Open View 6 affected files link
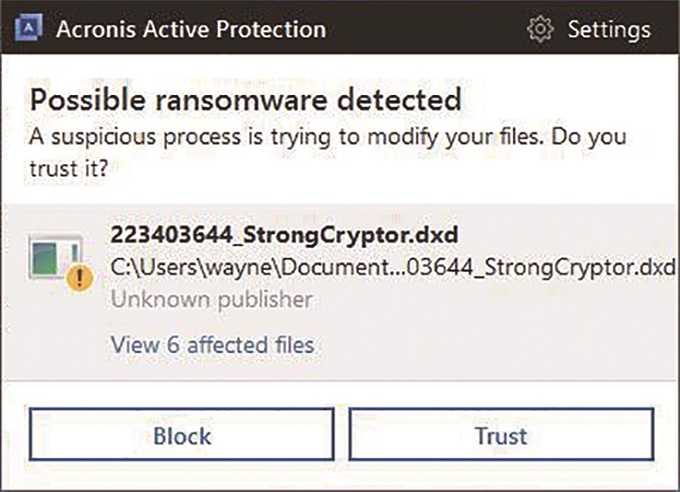680x492 pixels. click(x=212, y=345)
